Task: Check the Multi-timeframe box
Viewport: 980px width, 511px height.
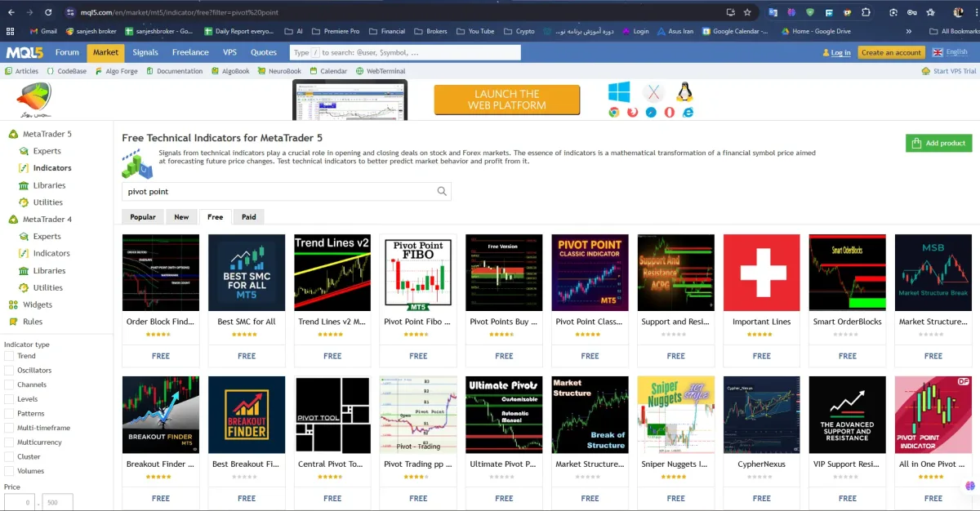Action: 9,428
